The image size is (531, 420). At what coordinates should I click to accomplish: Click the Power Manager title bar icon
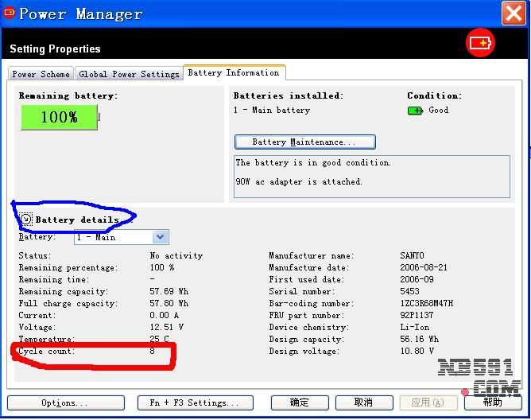(10, 14)
